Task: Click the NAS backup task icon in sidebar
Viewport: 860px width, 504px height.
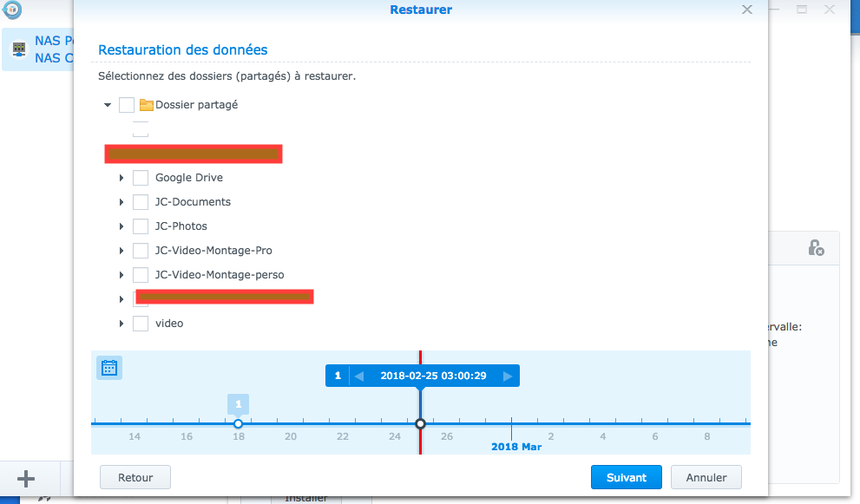Action: point(19,49)
